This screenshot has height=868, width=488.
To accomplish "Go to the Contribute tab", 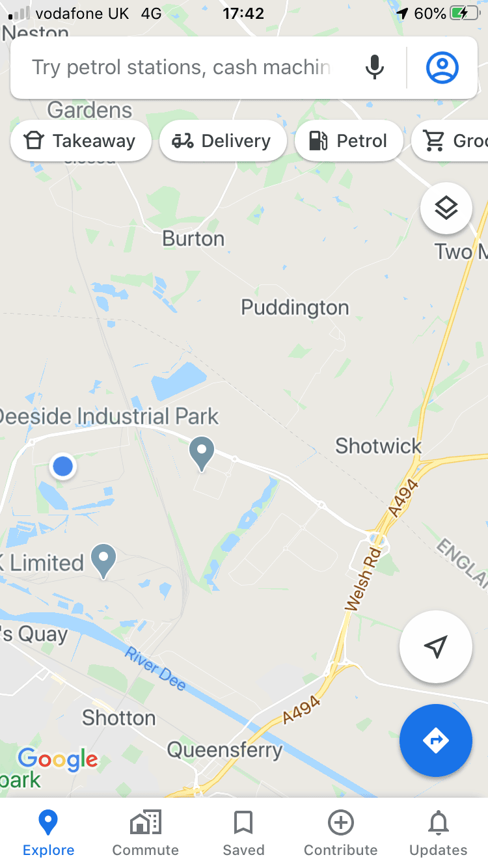I will pos(341,834).
